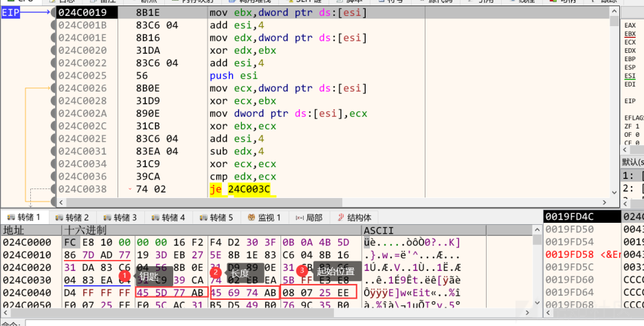This screenshot has width=644, height=326.
Task: Click register panel horizontal scroll left arrow
Action: [625, 150]
